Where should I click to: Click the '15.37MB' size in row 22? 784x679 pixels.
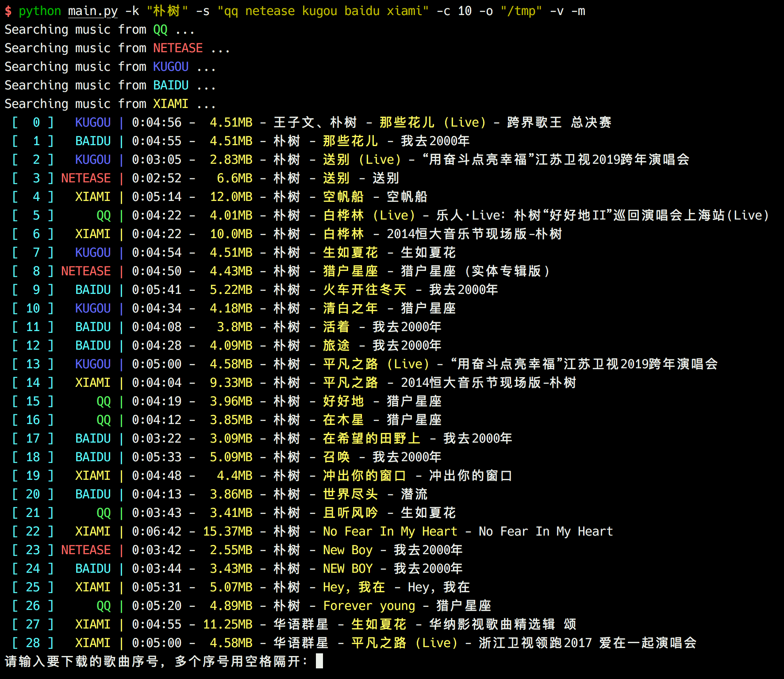click(227, 531)
